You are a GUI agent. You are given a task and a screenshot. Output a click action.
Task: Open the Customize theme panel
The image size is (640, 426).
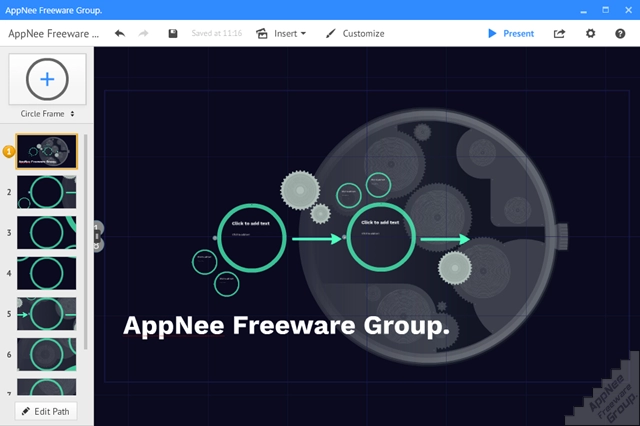(x=355, y=33)
